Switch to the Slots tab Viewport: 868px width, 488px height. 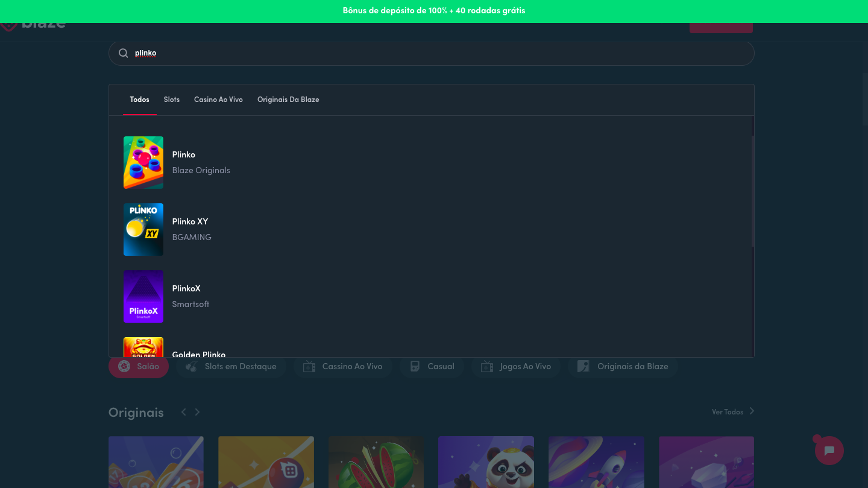coord(172,100)
